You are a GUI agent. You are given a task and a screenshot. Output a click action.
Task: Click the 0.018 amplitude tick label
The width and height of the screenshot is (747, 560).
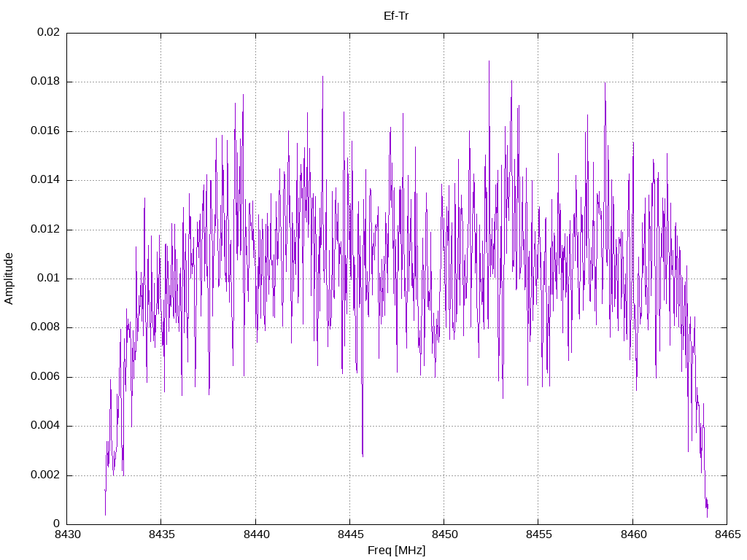pyautogui.click(x=46, y=82)
